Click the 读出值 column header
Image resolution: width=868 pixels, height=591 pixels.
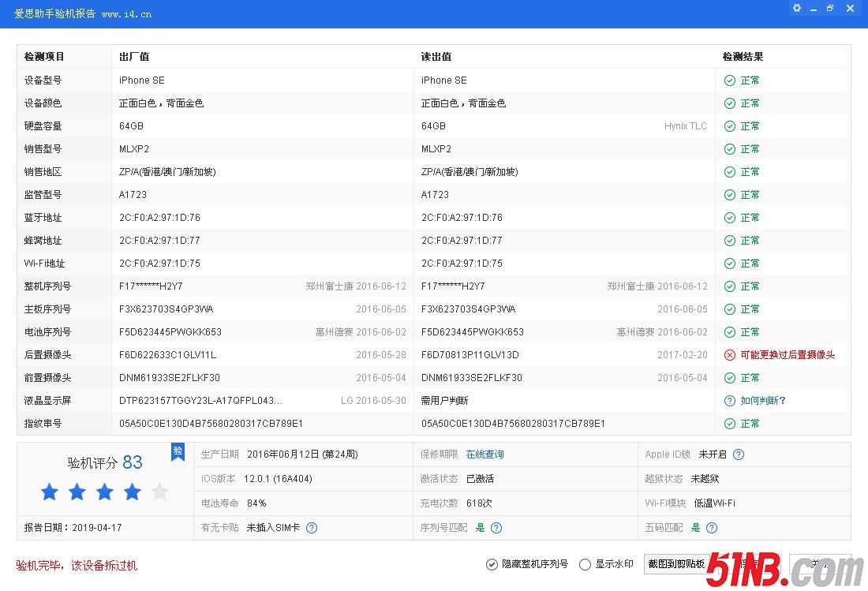pyautogui.click(x=436, y=57)
